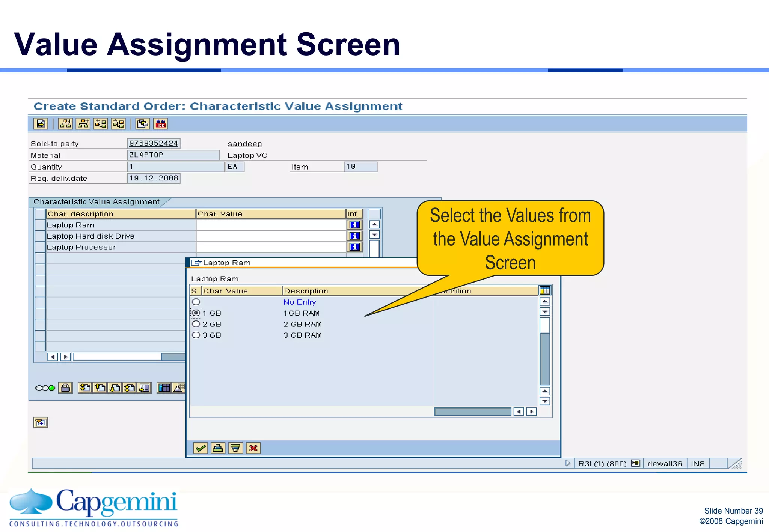Viewport: 769px width, 532px height.
Task: Open info icon for Laptop Processor row
Action: 354,247
